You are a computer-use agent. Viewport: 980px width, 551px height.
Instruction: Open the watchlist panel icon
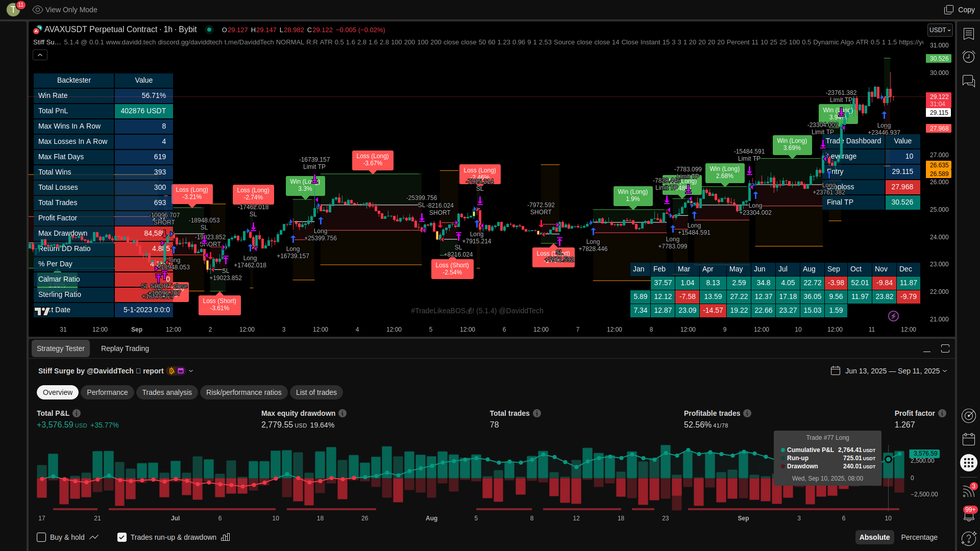968,34
